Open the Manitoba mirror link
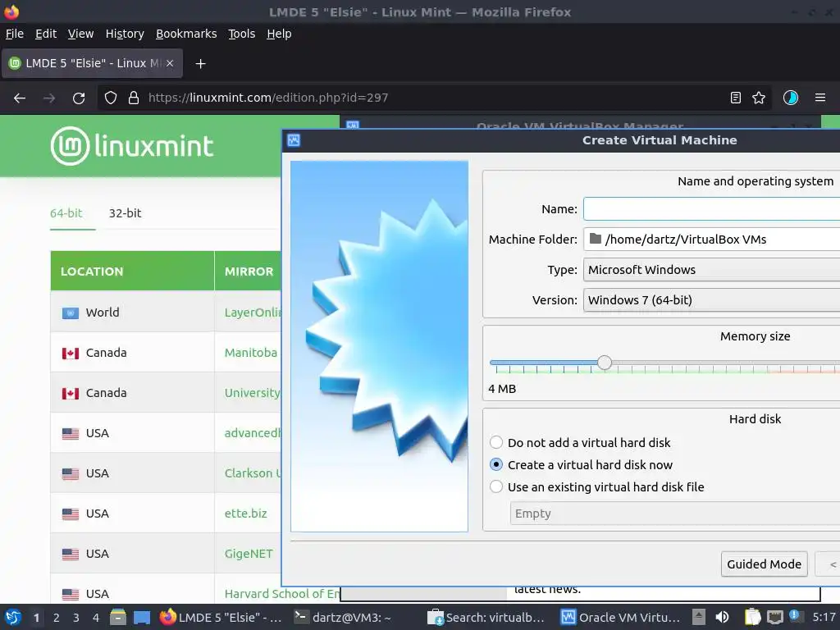 [x=251, y=353]
